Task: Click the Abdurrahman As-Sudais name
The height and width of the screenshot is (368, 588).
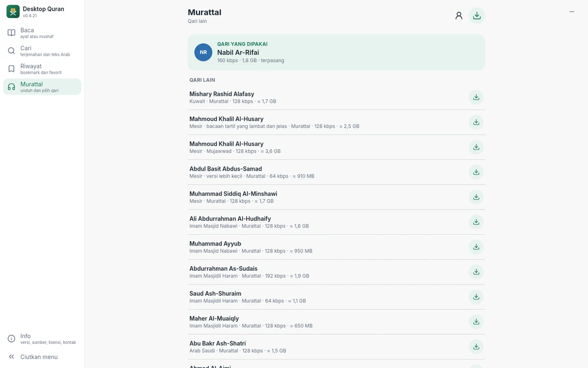Action: (223, 269)
